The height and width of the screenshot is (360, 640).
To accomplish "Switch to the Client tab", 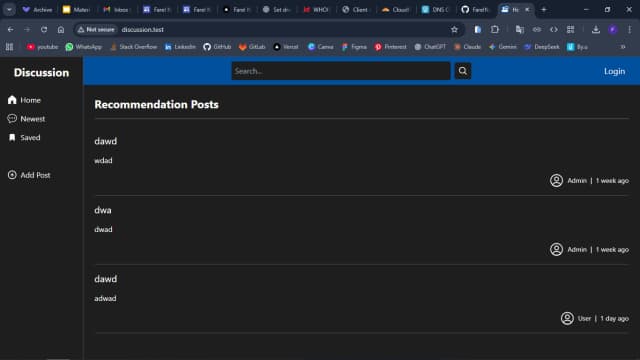I will pyautogui.click(x=356, y=9).
